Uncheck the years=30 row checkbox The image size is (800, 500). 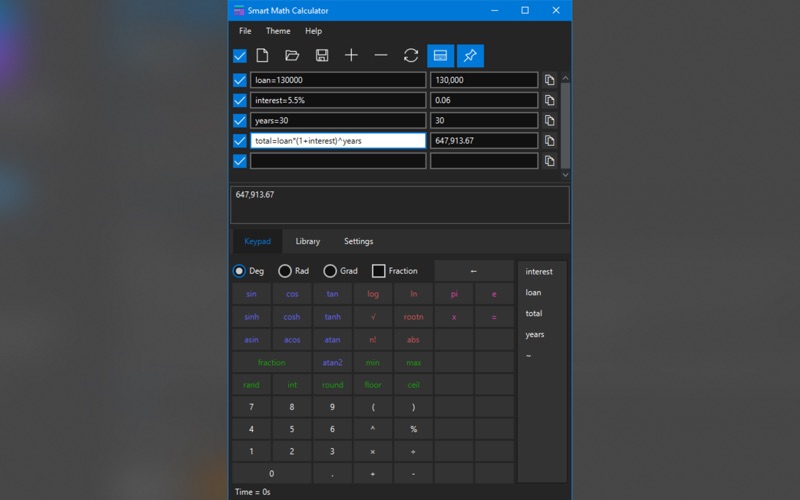(x=240, y=120)
